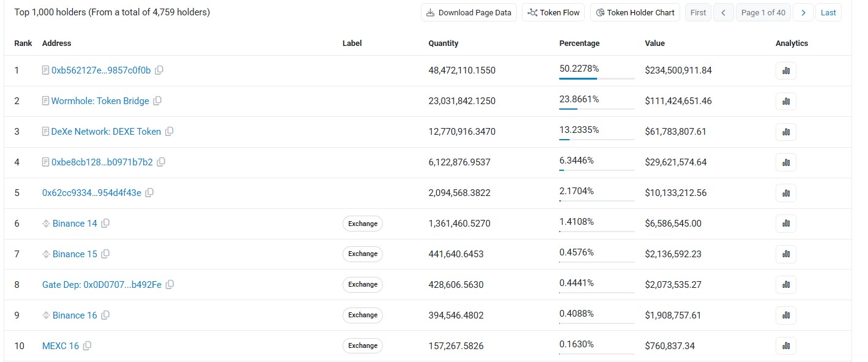Open the Token Holder Chart
The image size is (868, 362).
pos(635,12)
